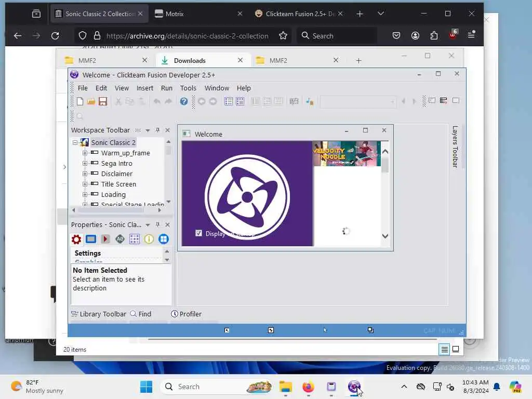
Task: Open the Find panel tab
Action: (x=141, y=314)
